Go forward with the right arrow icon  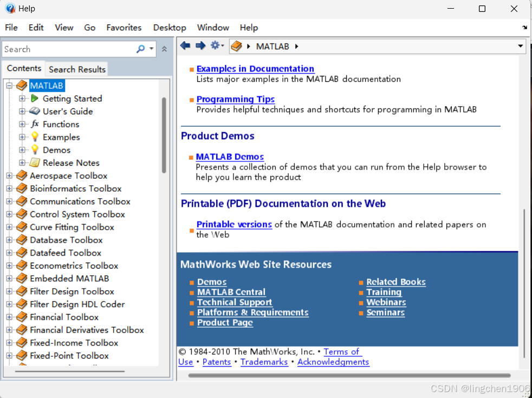200,45
